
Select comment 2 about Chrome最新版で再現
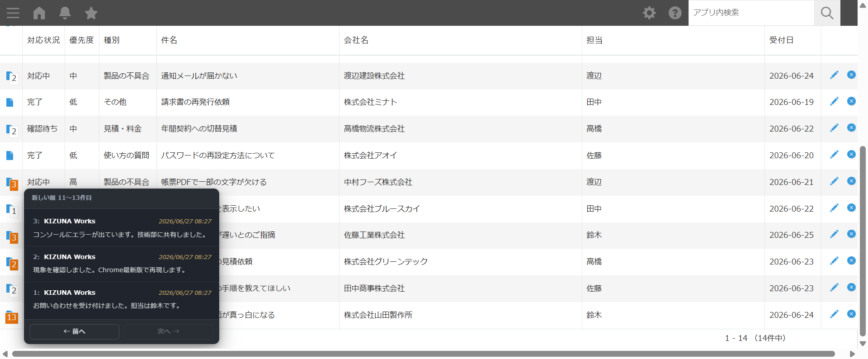[122, 264]
